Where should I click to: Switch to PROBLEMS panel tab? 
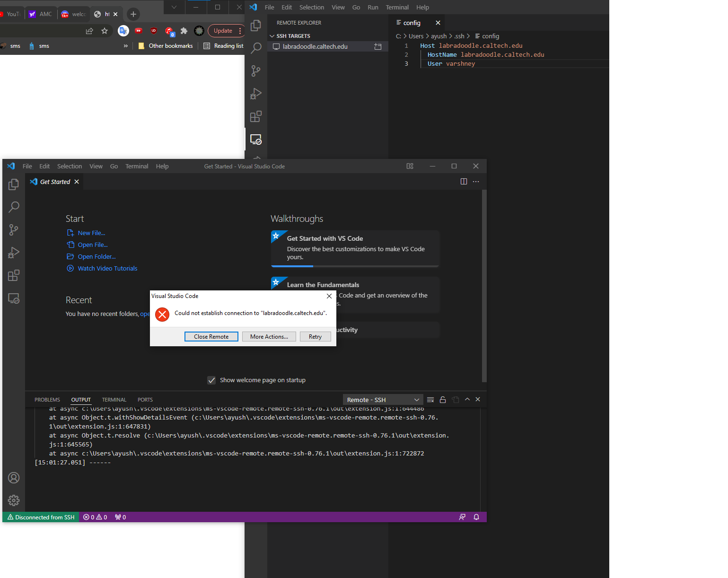pos(47,400)
